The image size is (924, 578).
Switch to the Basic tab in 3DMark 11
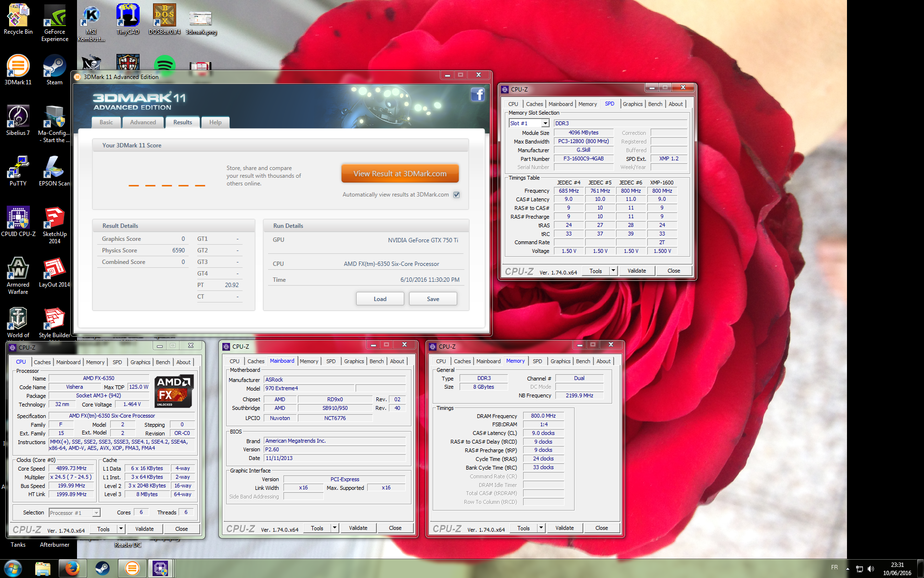pos(106,122)
